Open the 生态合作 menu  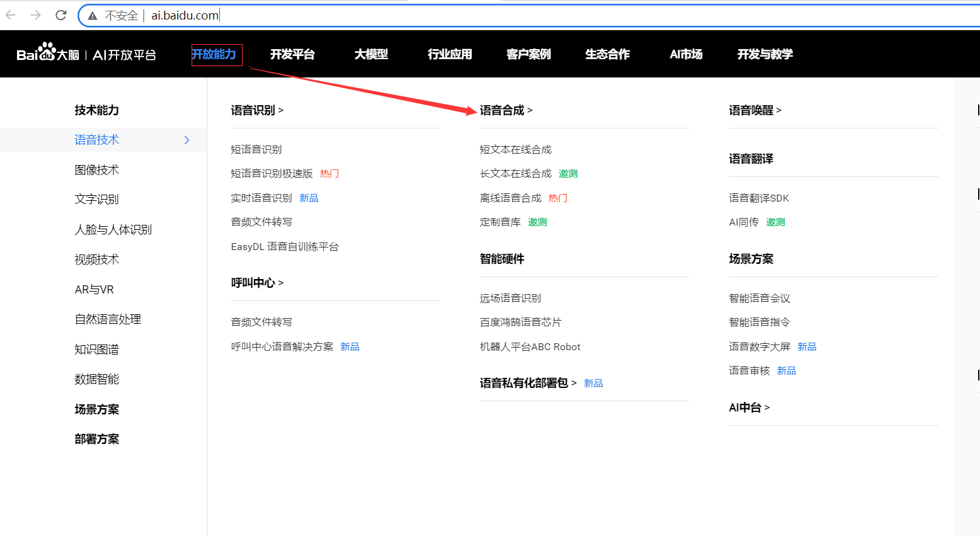[x=608, y=55]
